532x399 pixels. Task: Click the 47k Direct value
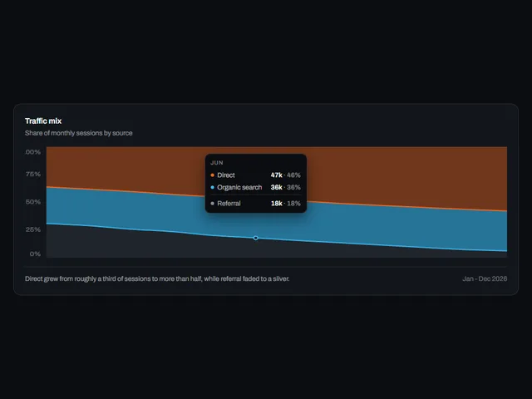(277, 175)
